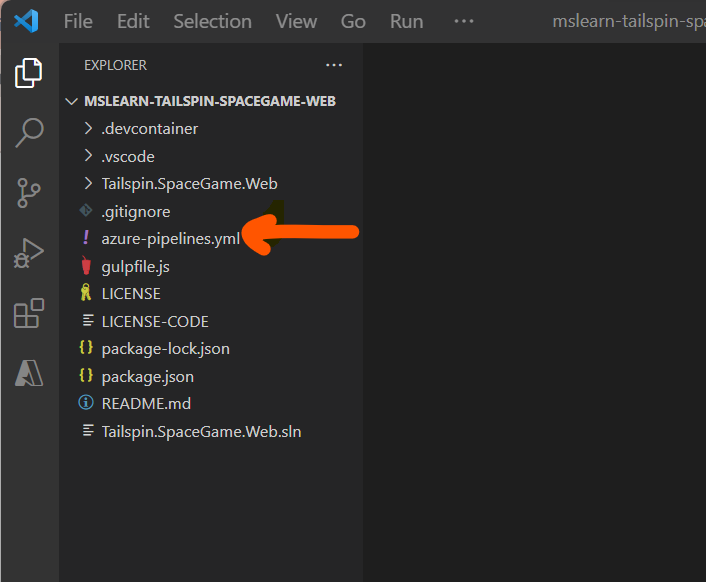Click the package-lock.json braces icon

[x=86, y=347]
